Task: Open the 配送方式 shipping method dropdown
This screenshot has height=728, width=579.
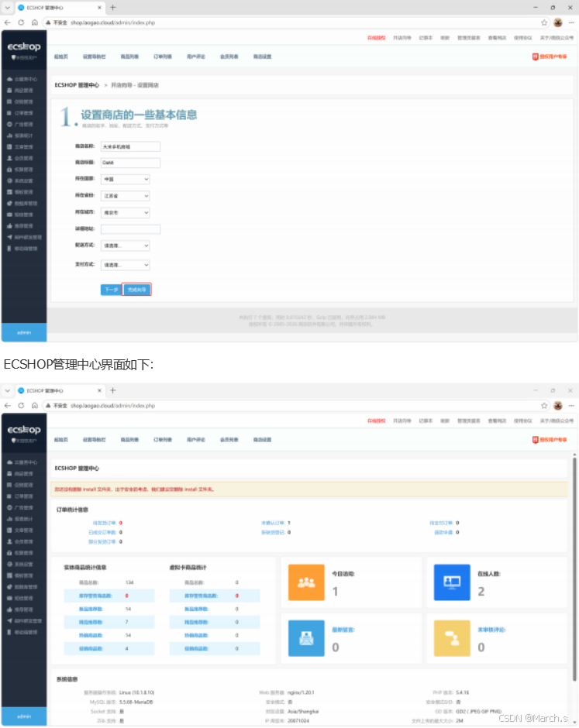Action: pos(126,246)
